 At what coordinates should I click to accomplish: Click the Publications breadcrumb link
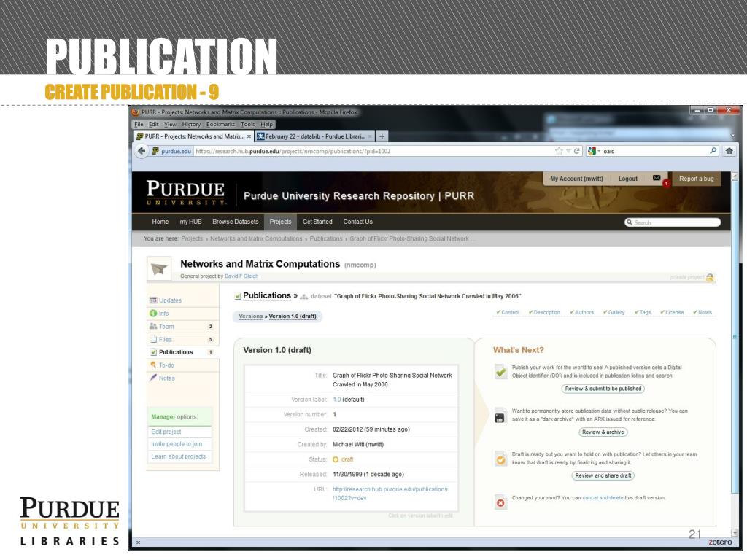(x=326, y=238)
